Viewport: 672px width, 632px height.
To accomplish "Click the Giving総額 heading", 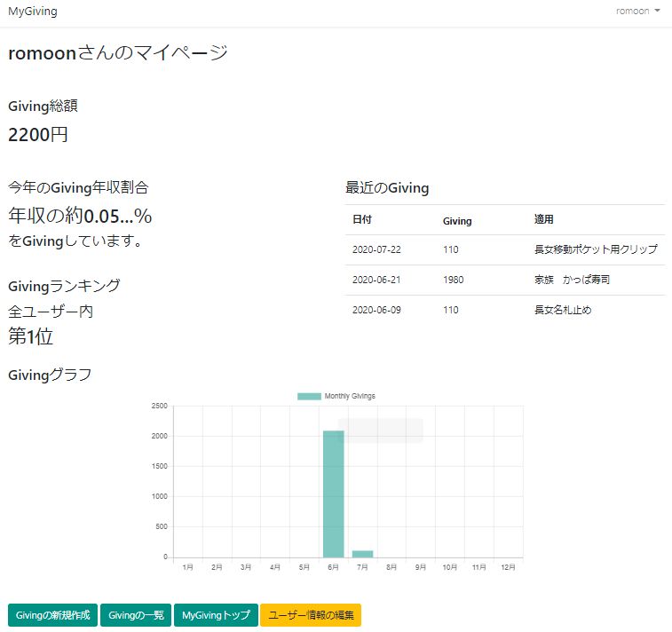I will [43, 106].
